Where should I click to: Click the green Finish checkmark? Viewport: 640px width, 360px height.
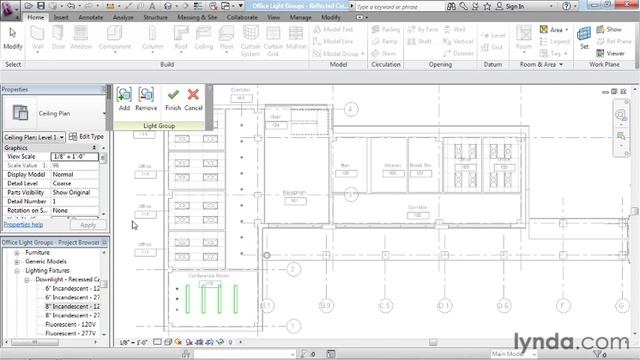pos(173,95)
